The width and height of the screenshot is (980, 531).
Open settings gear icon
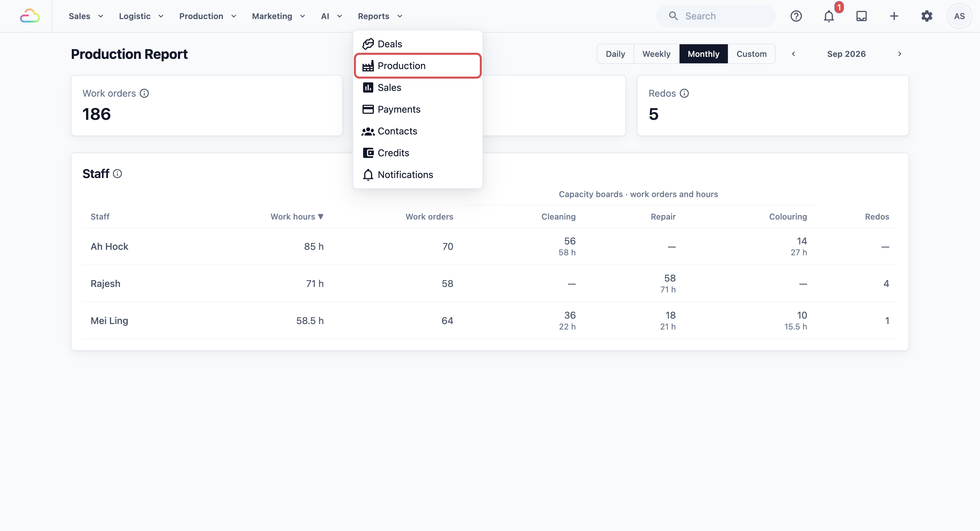[x=927, y=16]
